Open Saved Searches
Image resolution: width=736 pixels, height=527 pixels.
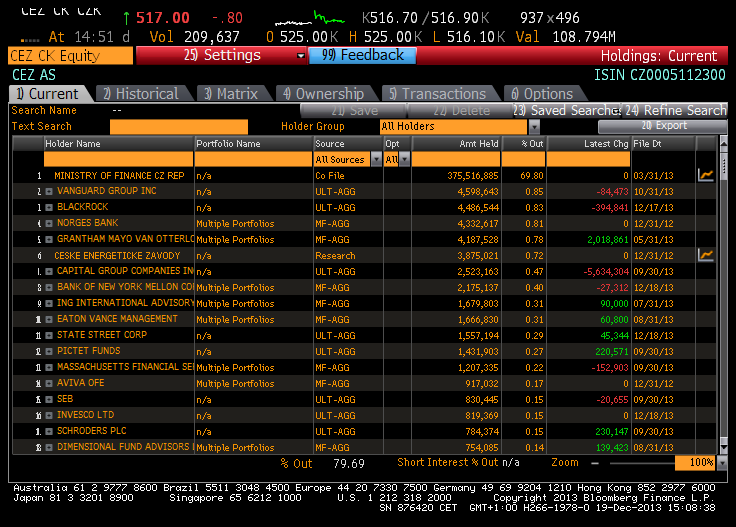567,111
